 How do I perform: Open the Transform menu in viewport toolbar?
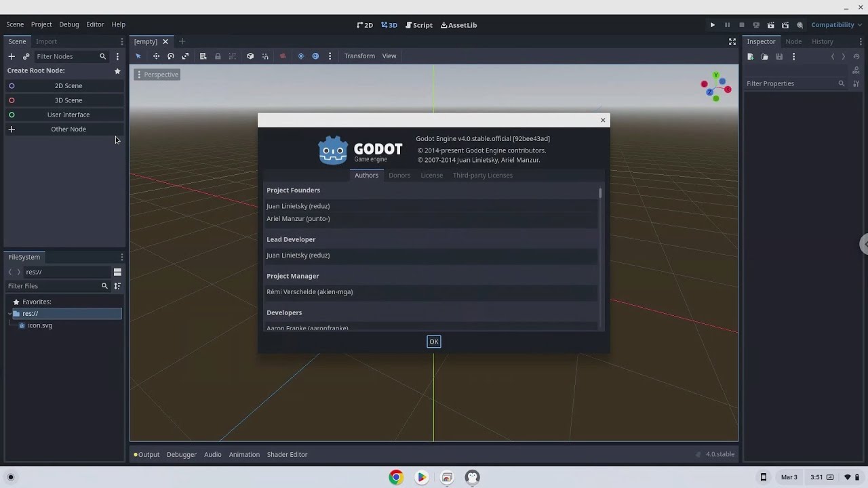pyautogui.click(x=359, y=56)
